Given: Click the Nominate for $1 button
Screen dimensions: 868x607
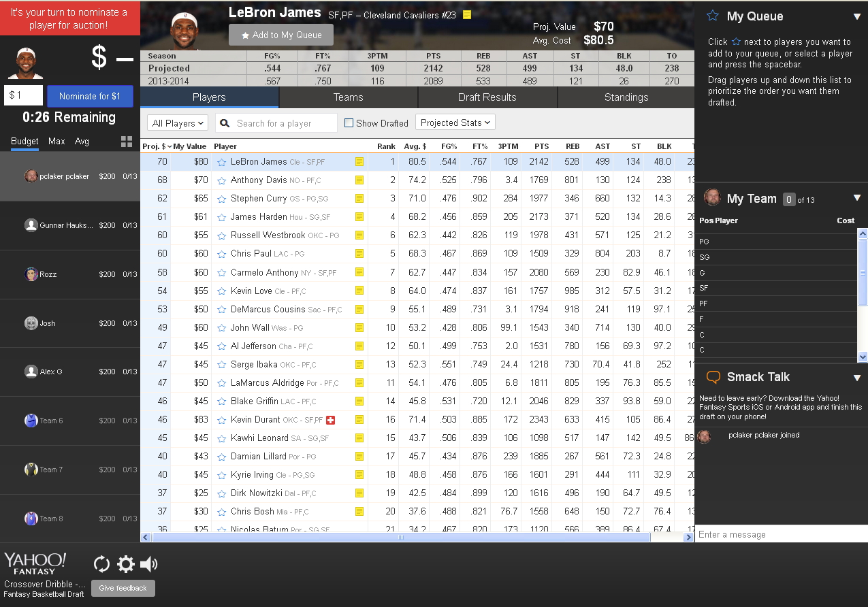Looking at the screenshot, I should point(90,96).
